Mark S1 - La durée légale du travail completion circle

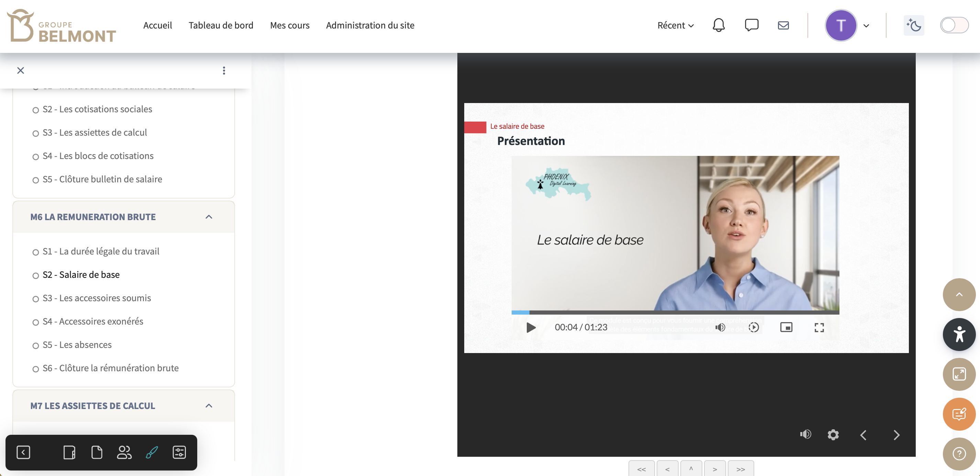pyautogui.click(x=35, y=252)
